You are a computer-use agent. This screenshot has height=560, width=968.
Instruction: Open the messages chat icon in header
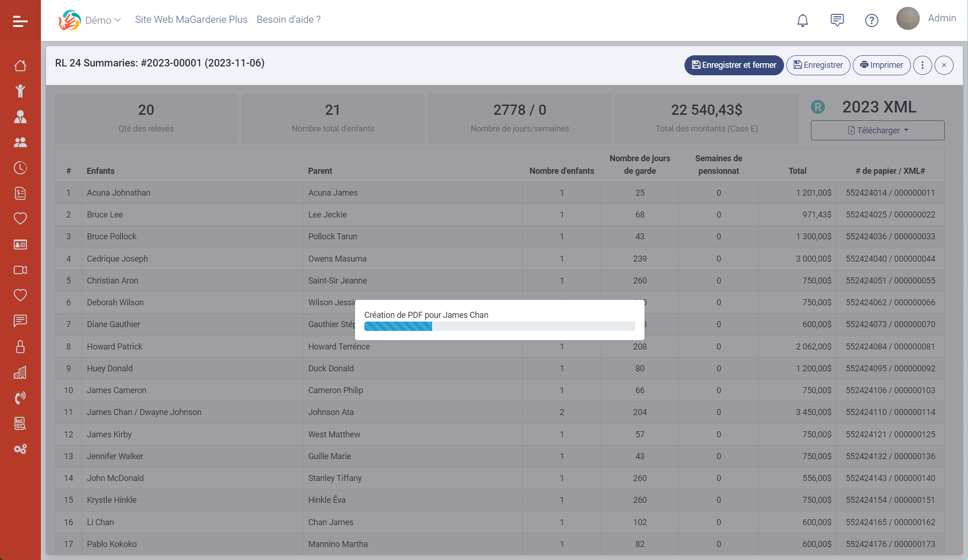[x=837, y=20]
